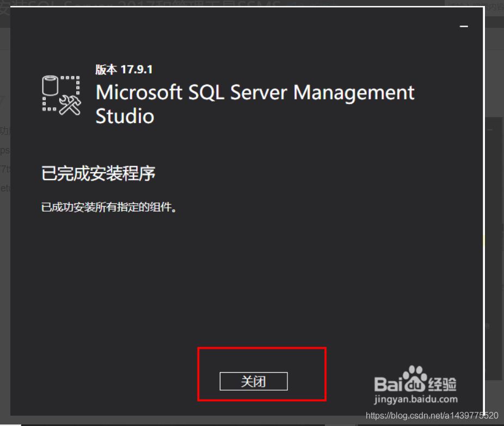Image resolution: width=504 pixels, height=426 pixels.
Task: Click the 已成功安装所有指定的组件 message
Action: pos(109,207)
